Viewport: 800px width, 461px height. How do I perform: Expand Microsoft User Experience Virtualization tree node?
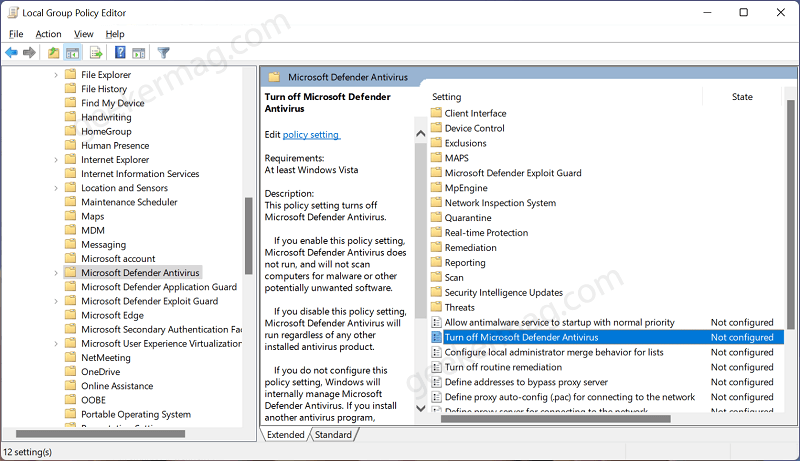56,344
